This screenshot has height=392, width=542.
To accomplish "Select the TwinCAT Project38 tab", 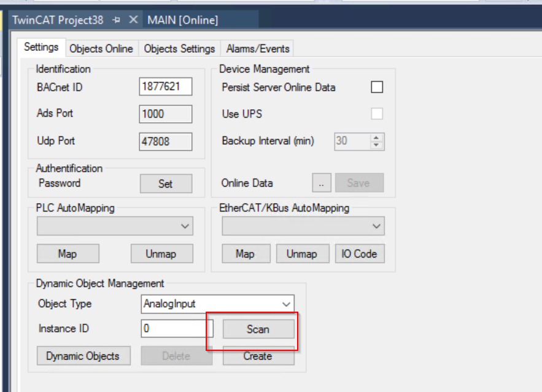I will point(58,20).
